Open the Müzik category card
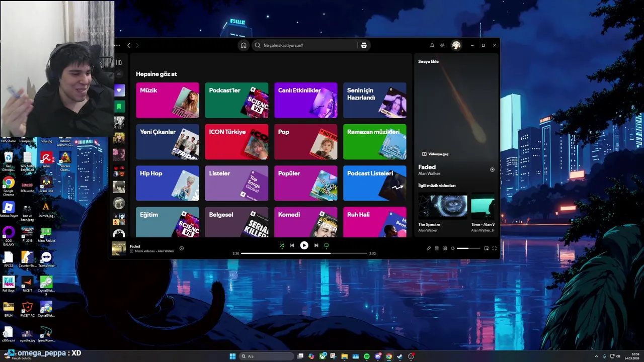644x362 pixels. click(168, 100)
